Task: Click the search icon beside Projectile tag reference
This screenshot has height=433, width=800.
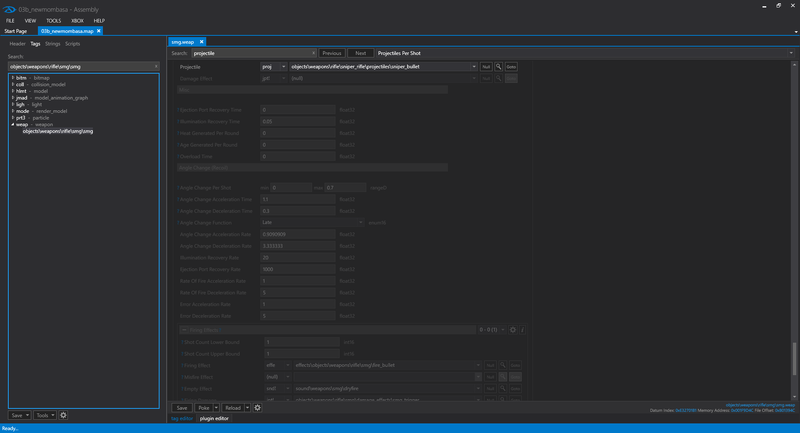Action: [499, 66]
